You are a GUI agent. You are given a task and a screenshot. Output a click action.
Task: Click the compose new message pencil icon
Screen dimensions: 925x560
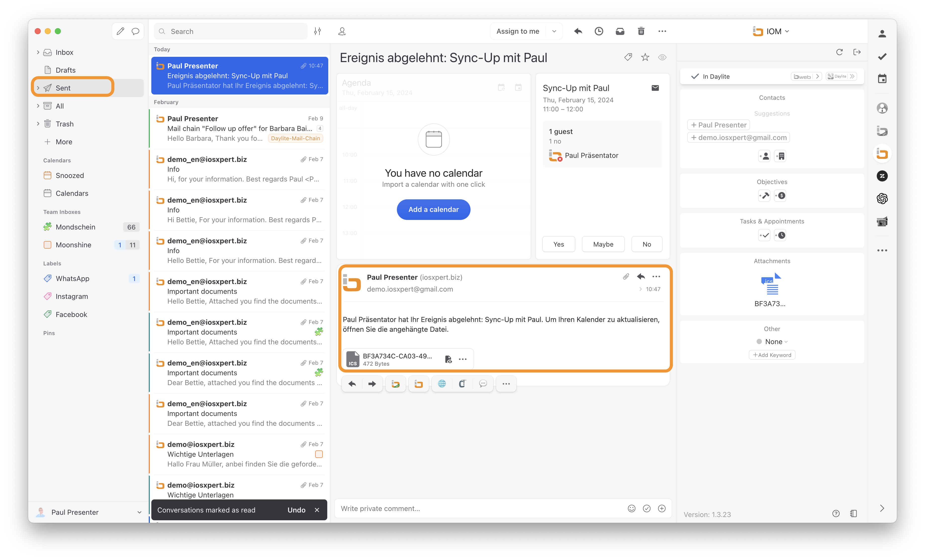tap(120, 31)
